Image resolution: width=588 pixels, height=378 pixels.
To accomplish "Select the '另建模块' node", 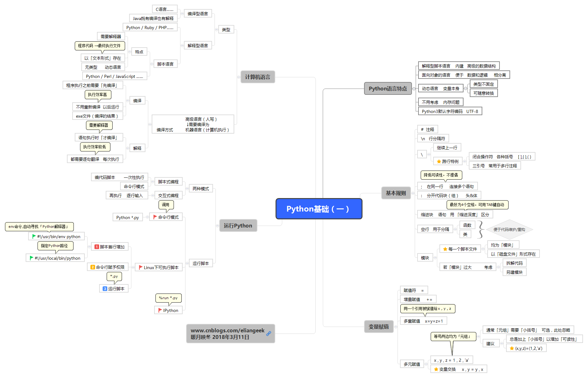I will 514,272.
